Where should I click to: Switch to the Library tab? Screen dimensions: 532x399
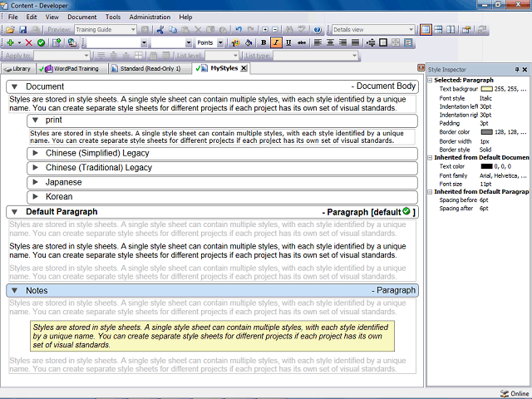[x=17, y=68]
